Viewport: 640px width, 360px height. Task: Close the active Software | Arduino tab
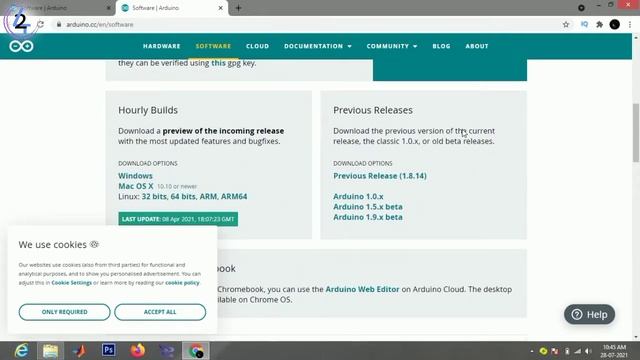[220, 8]
